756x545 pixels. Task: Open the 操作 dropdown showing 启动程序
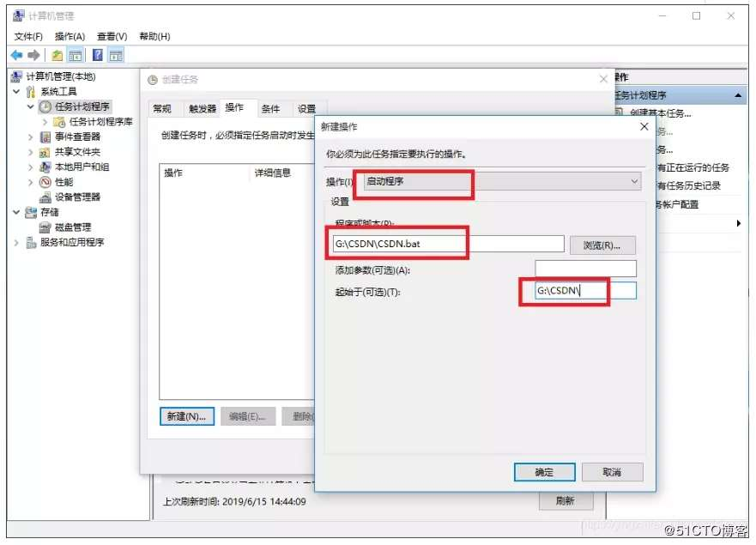pos(502,181)
